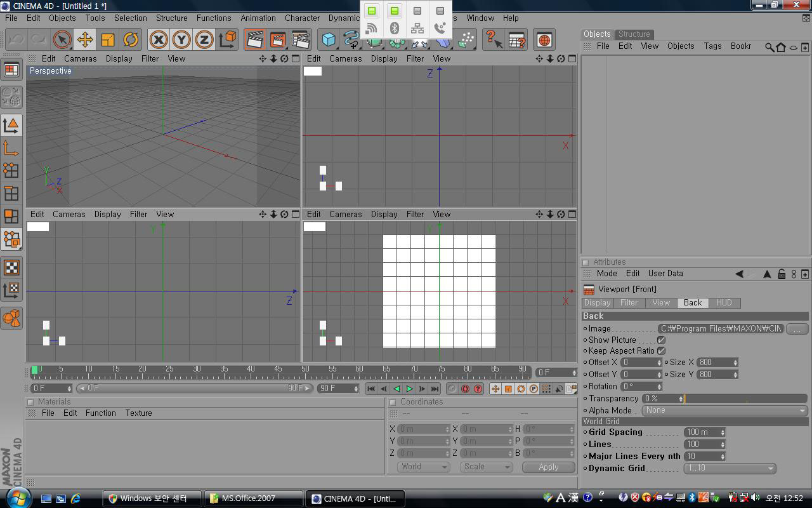Select Use Edge tool in left sidebar
The height and width of the screenshot is (508, 812).
click(11, 193)
